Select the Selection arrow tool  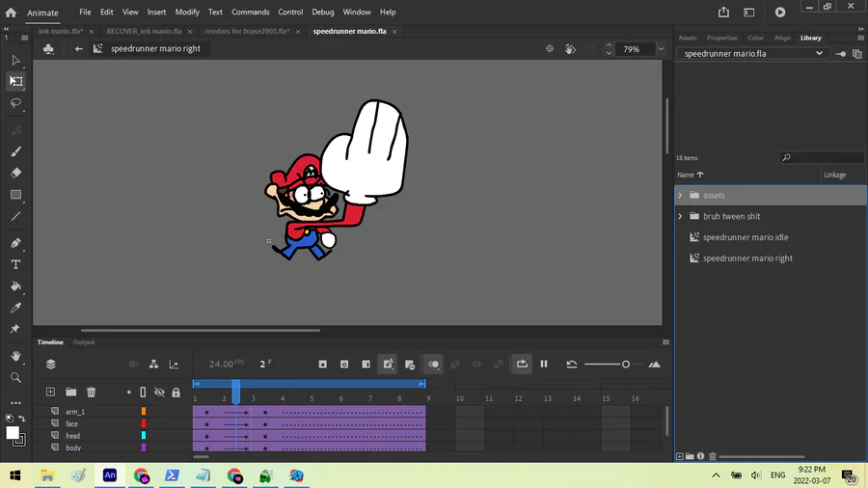[15, 61]
